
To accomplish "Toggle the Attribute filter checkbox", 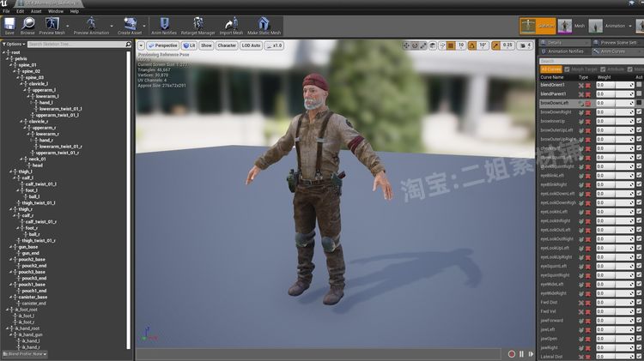I will (603, 69).
